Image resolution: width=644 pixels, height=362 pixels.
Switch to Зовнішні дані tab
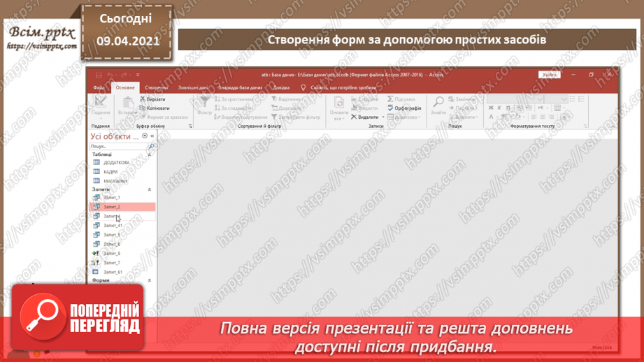pos(193,88)
